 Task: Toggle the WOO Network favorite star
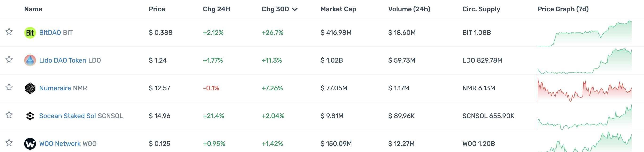[9, 143]
